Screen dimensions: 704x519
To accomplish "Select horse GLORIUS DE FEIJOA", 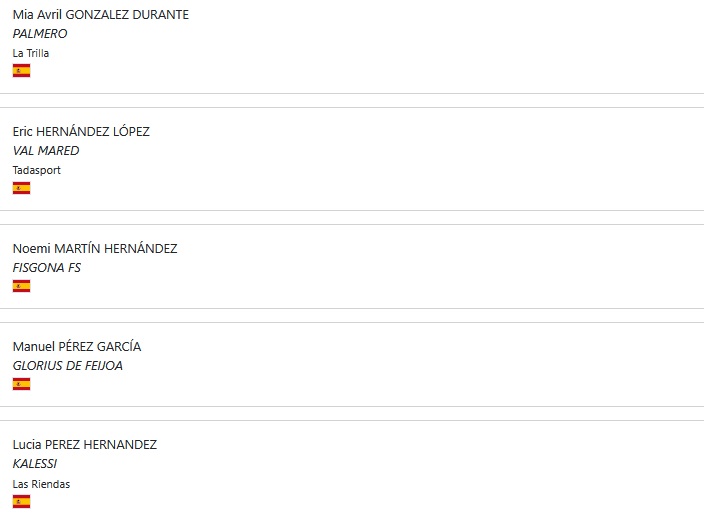I will pos(67,365).
